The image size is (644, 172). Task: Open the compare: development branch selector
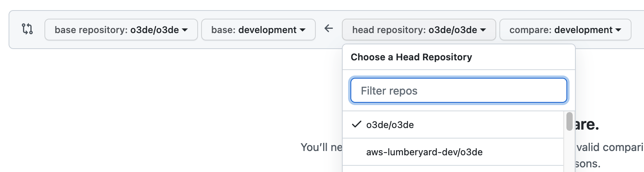565,30
